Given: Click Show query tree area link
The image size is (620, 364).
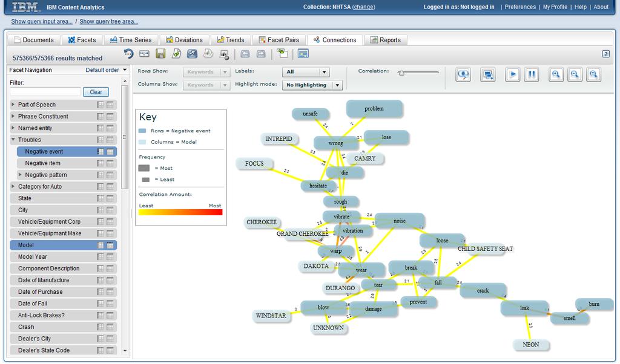Looking at the screenshot, I should 109,21.
